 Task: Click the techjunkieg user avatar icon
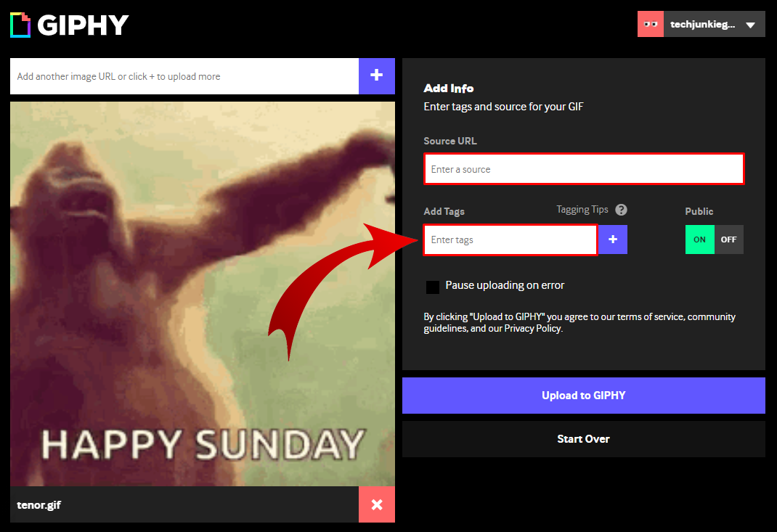tap(650, 24)
